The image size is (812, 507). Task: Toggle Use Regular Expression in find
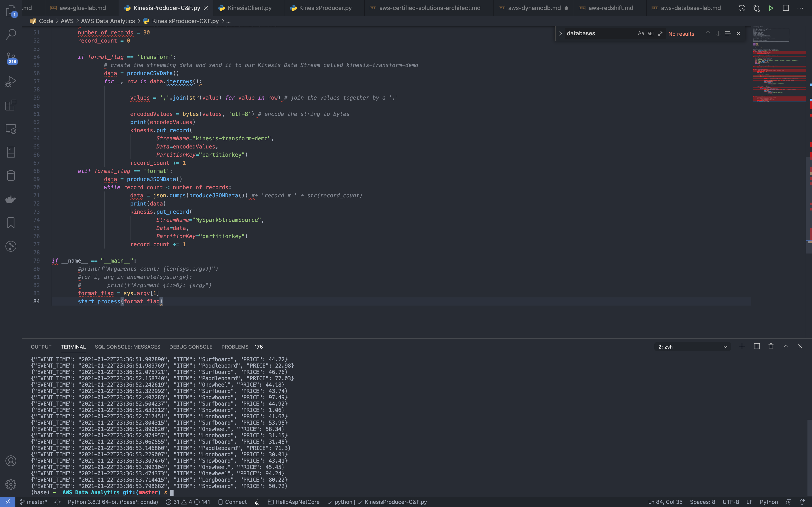(660, 33)
